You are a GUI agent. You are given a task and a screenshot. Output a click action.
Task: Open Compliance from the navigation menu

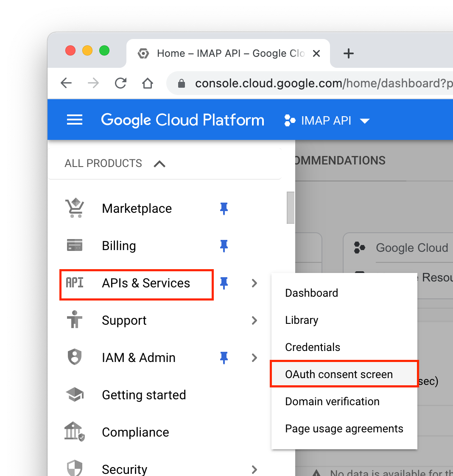click(x=135, y=432)
